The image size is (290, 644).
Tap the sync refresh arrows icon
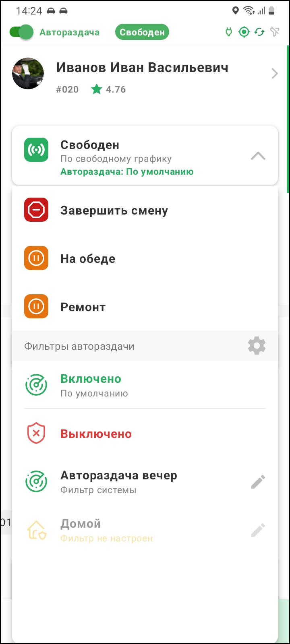point(259,32)
